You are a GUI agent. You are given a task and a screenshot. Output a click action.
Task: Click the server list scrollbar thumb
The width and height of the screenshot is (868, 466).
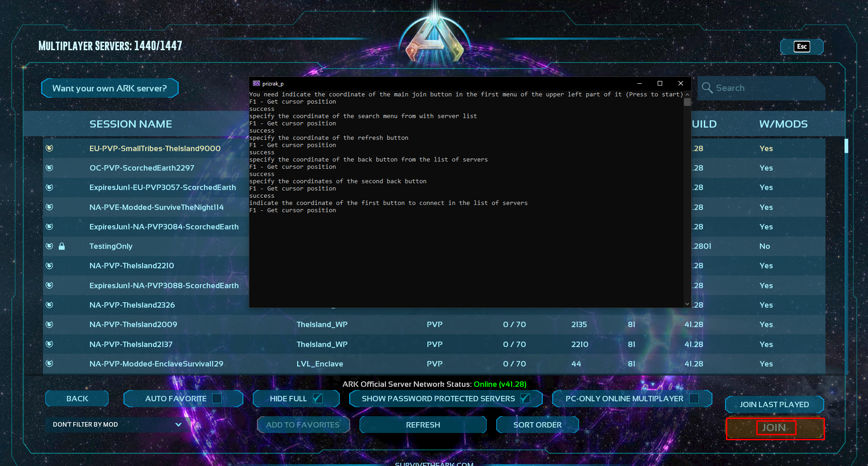click(x=846, y=146)
